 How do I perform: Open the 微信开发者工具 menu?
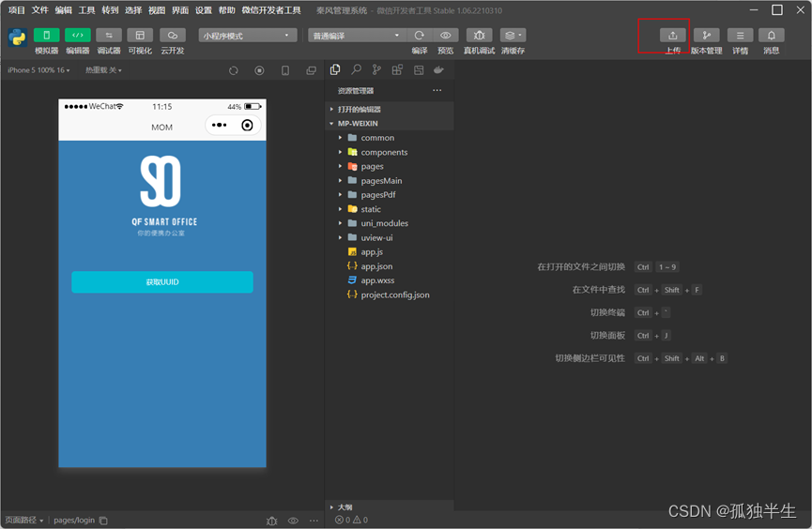point(271,10)
